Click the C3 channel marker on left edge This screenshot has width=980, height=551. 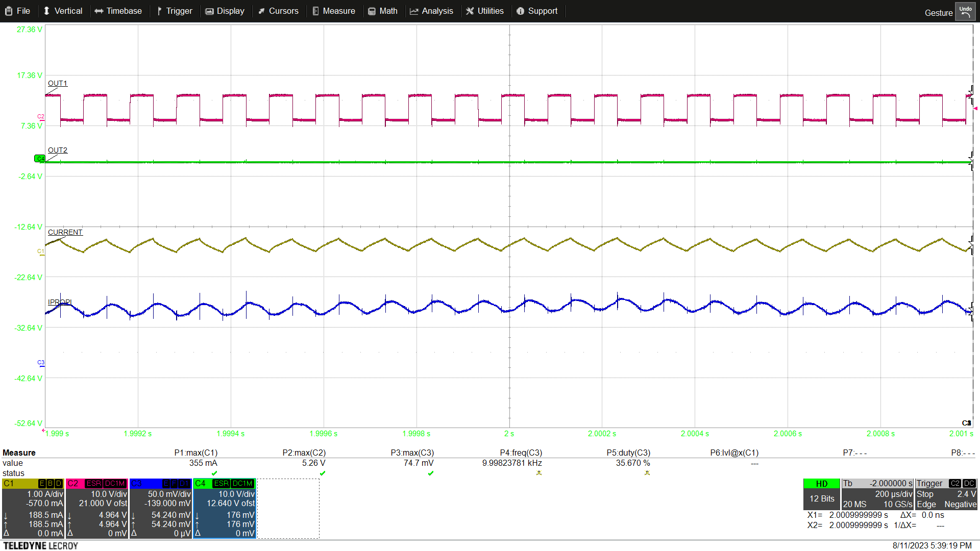coord(41,363)
